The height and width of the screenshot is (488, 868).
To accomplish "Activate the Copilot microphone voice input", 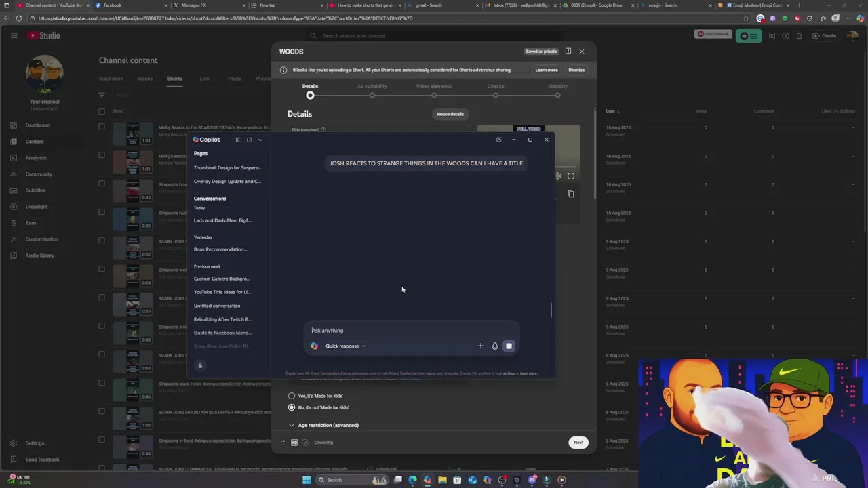I will point(495,346).
